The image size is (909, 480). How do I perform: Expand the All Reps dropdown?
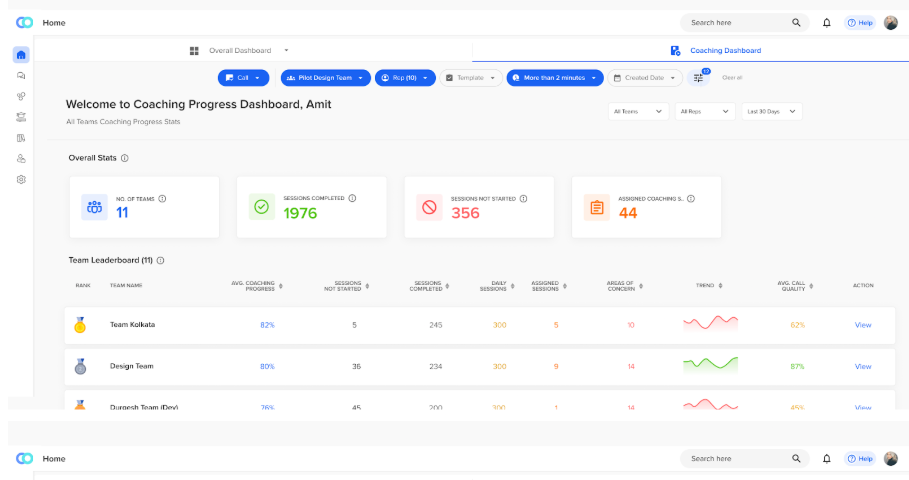(x=705, y=111)
